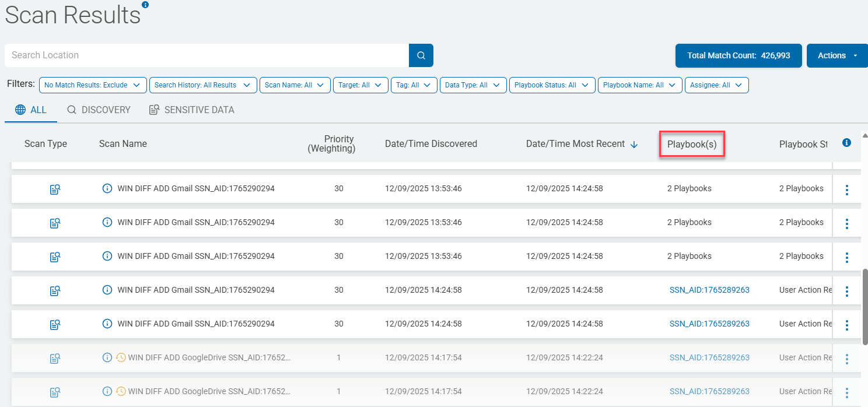Open first SSN_AID:1765289263 playbook link
This screenshot has width=868, height=407.
pos(709,290)
